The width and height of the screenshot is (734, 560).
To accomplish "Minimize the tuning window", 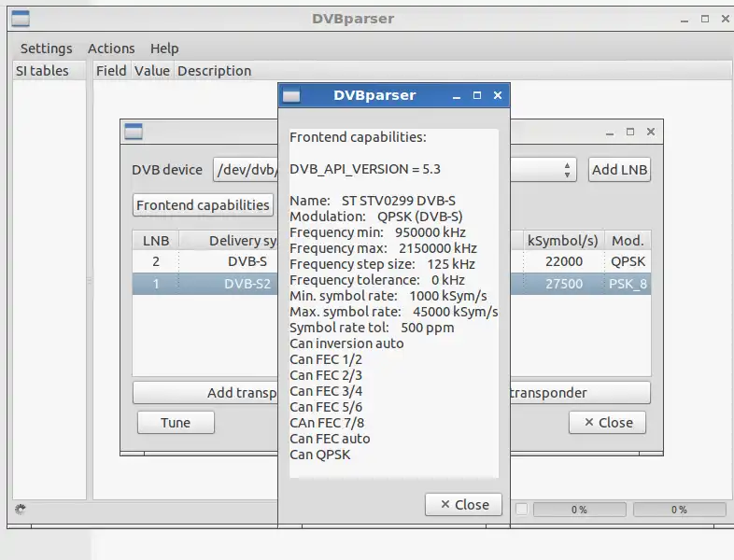I will point(610,133).
